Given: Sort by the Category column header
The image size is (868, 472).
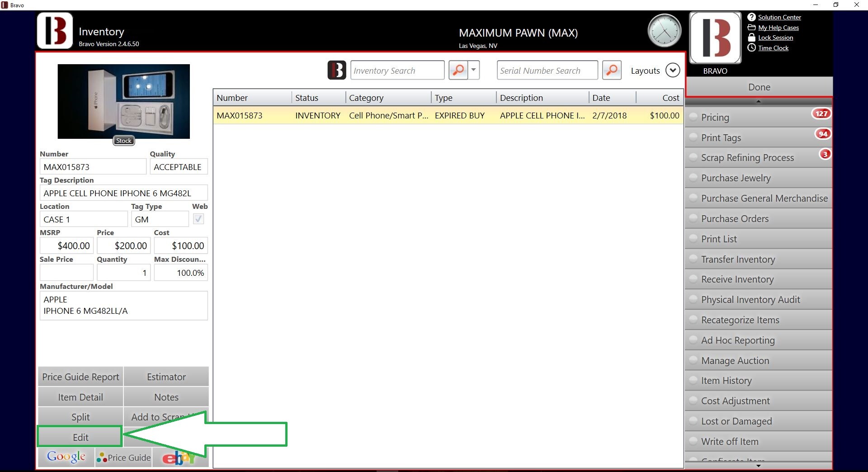Looking at the screenshot, I should click(x=388, y=98).
